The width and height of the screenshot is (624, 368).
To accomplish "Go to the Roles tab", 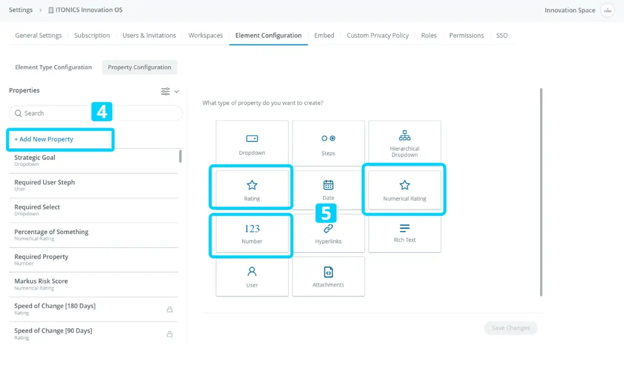I will 429,35.
